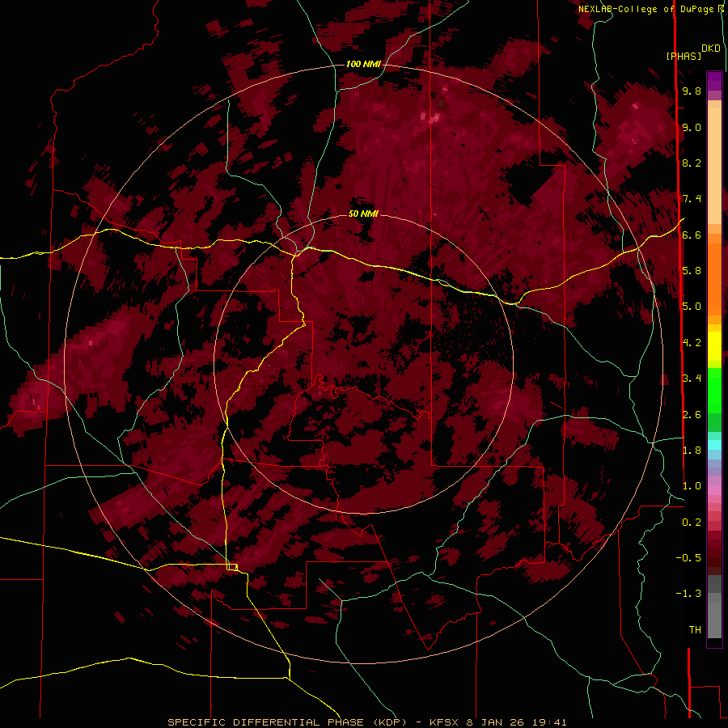Viewport: 728px width, 728px height.
Task: Click the 5.0 value on color scale
Action: pyautogui.click(x=692, y=307)
